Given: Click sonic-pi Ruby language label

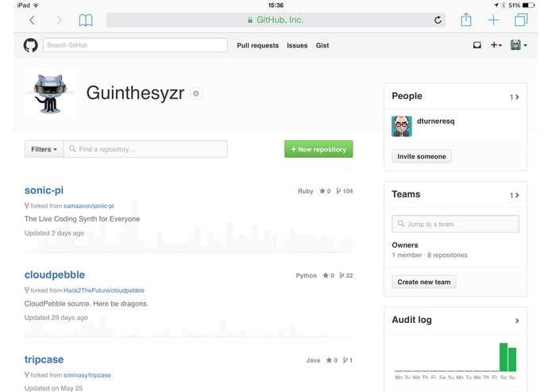Looking at the screenshot, I should coord(305,191).
